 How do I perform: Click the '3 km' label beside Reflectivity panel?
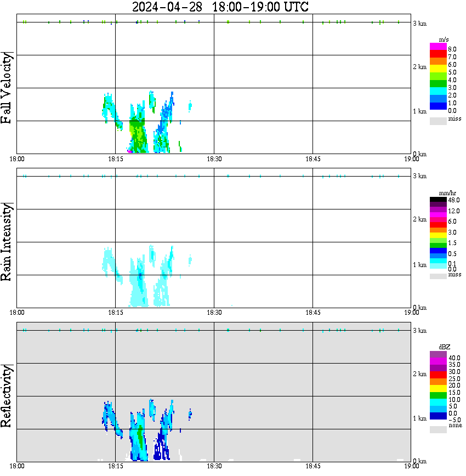[x=419, y=330]
